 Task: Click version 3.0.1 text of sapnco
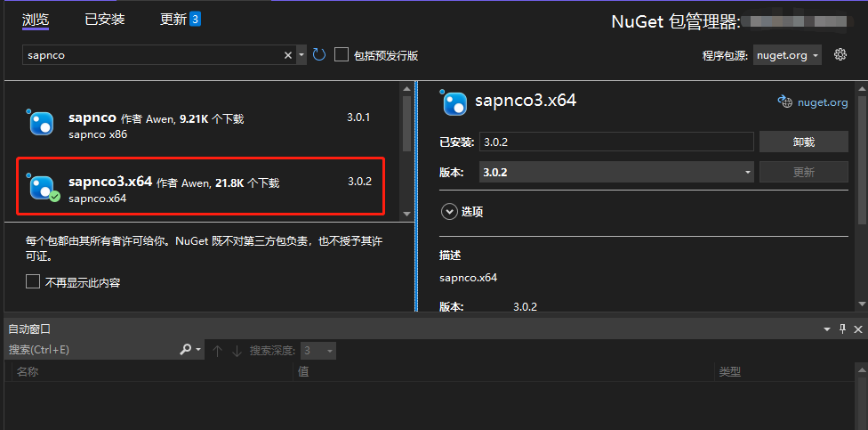coord(358,118)
